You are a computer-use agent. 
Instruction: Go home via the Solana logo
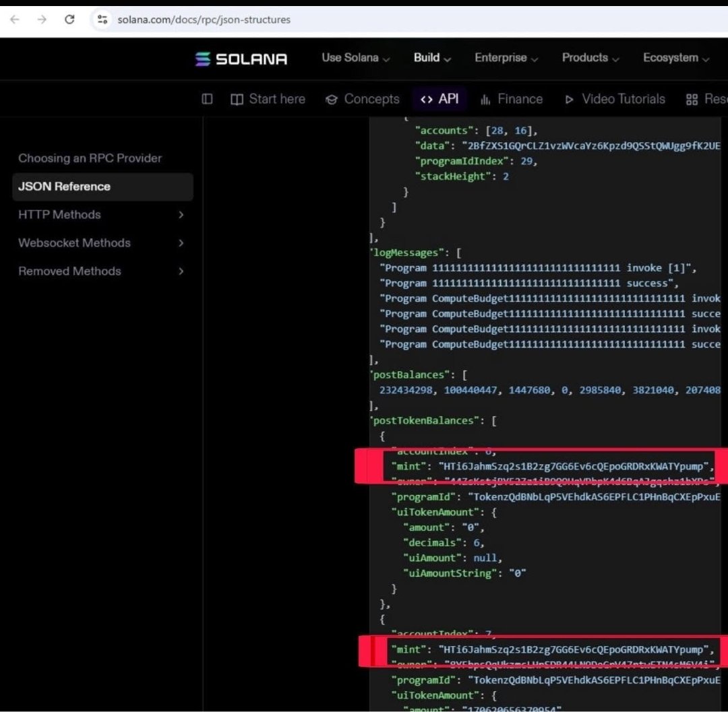tap(241, 59)
